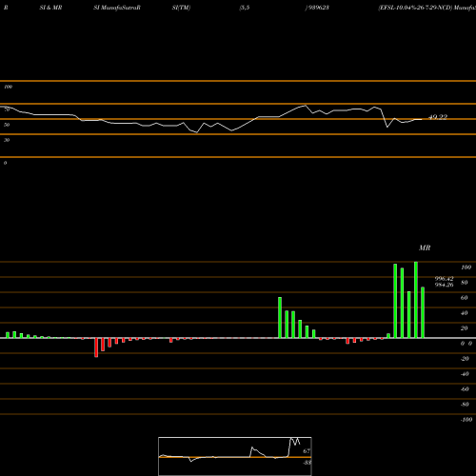This screenshot has height=476, width=476.
Task: Click the 33 value in mini chart
Action: (307, 463)
